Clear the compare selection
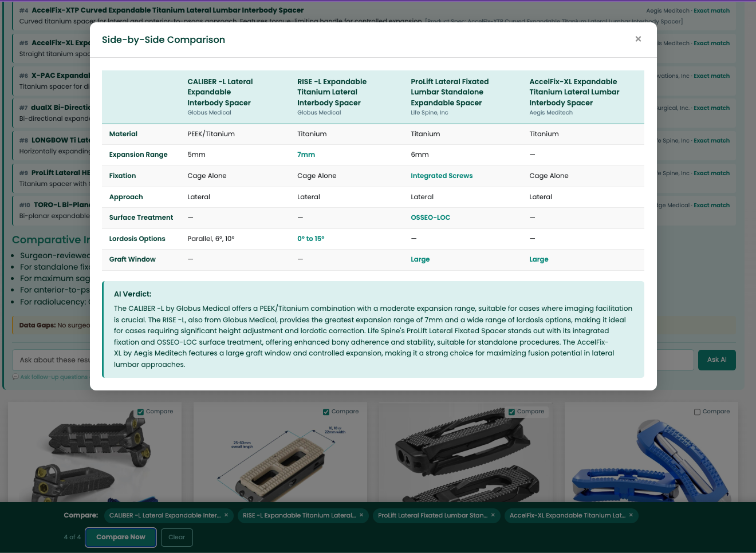 (176, 537)
